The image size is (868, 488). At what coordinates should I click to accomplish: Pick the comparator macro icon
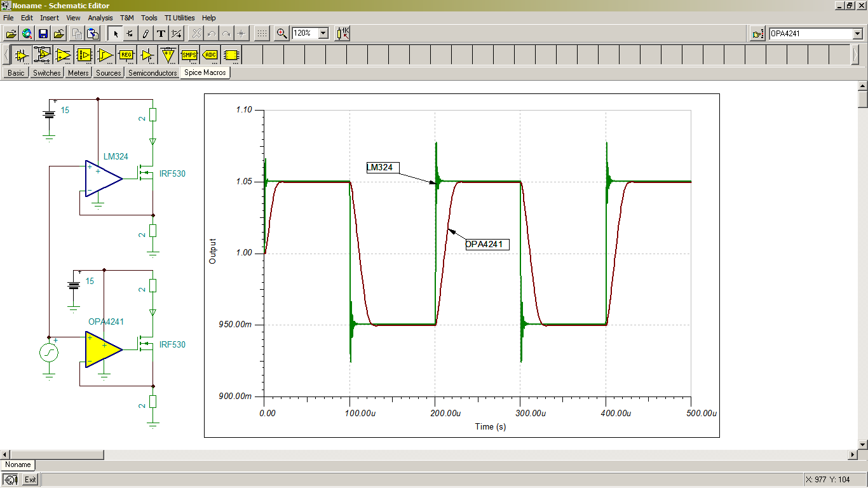click(x=105, y=55)
